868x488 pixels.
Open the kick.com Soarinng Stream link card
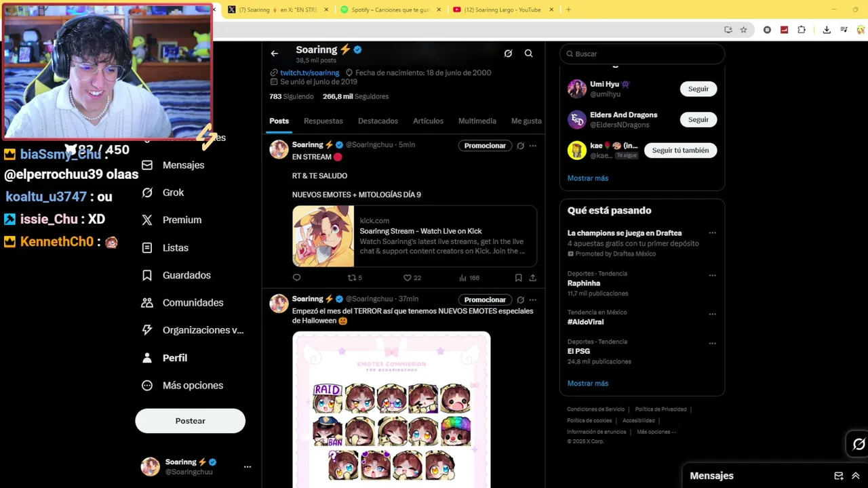point(414,236)
